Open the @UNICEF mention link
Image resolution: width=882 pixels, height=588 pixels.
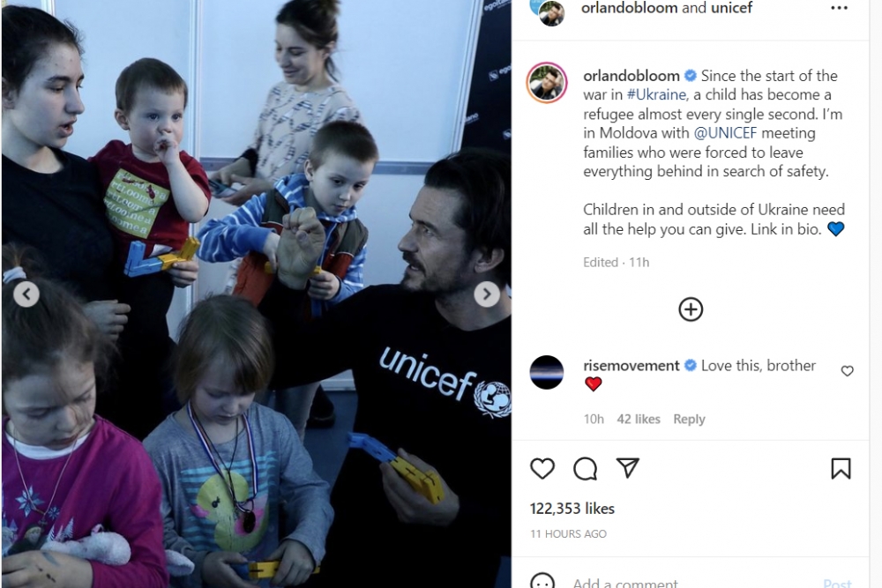(725, 133)
